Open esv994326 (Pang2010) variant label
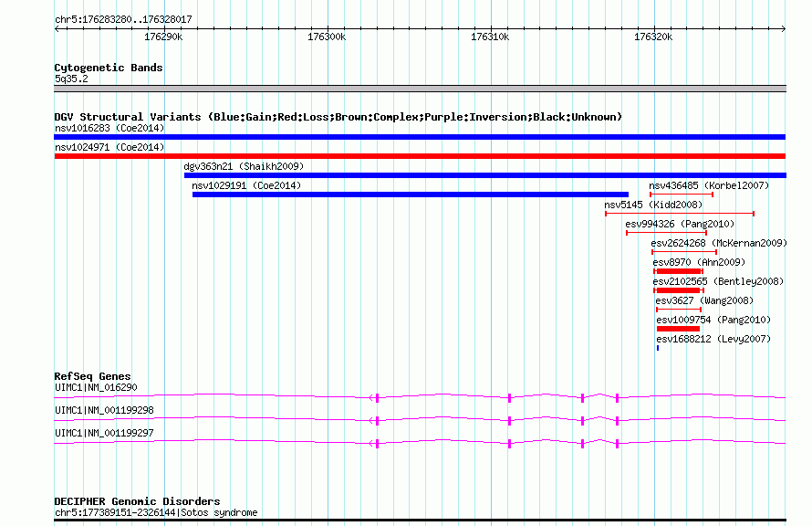The width and height of the screenshot is (812, 526). 680,224
